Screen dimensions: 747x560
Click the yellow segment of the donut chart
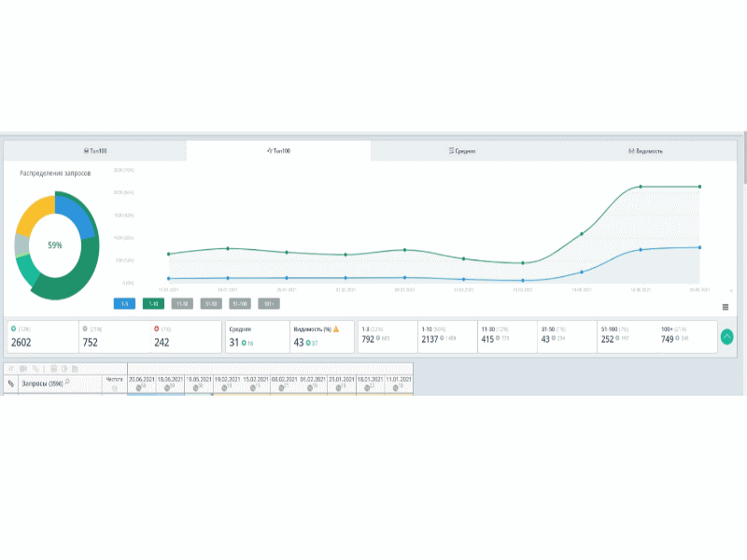click(34, 214)
